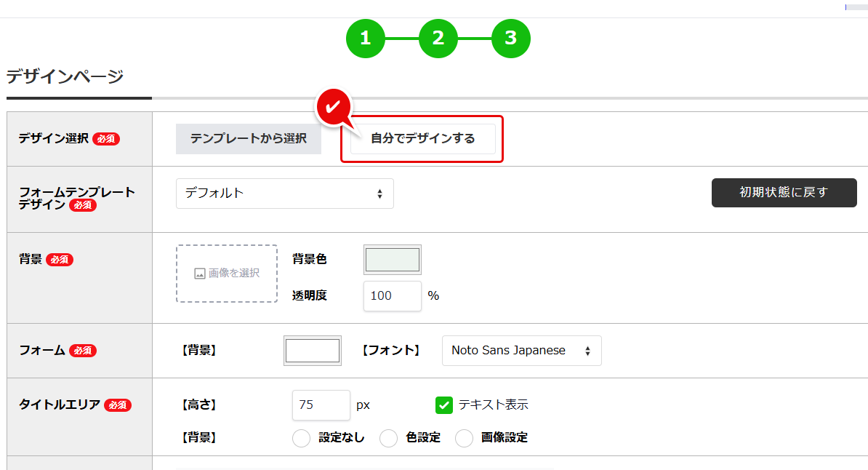Open the デフォルト template dropdown

point(284,193)
